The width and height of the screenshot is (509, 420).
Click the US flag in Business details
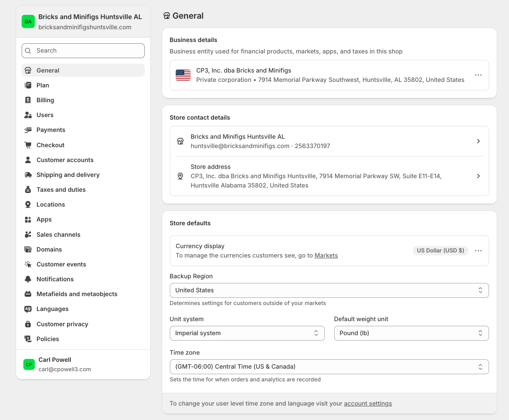pyautogui.click(x=183, y=75)
